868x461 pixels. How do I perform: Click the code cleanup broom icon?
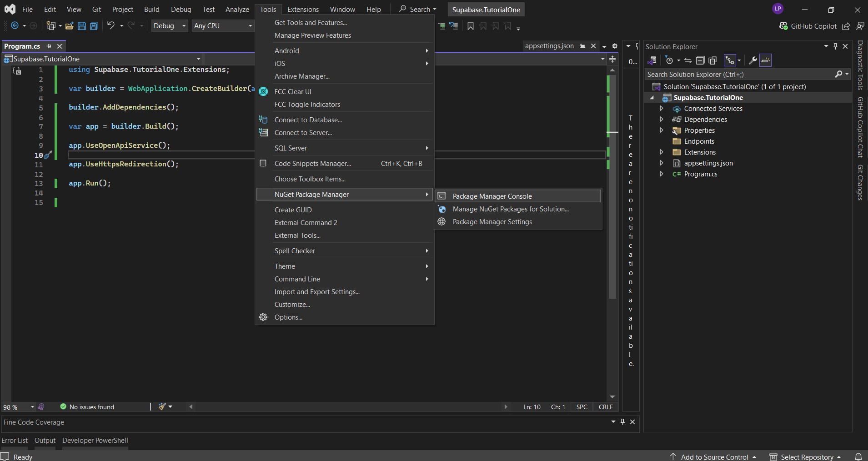pyautogui.click(x=162, y=406)
